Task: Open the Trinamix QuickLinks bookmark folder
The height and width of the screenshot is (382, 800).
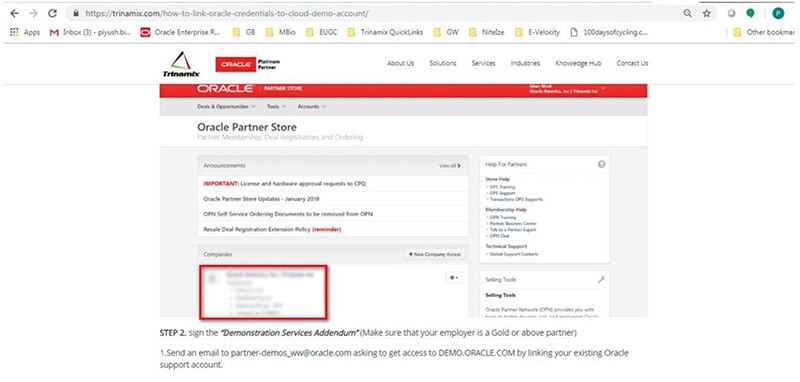Action: pyautogui.click(x=385, y=32)
